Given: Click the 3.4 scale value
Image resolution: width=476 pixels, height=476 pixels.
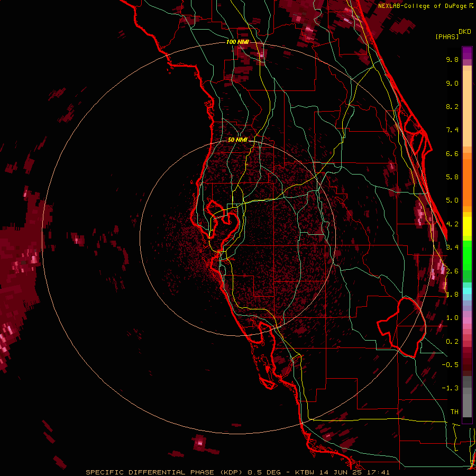Looking at the screenshot, I should (452, 248).
